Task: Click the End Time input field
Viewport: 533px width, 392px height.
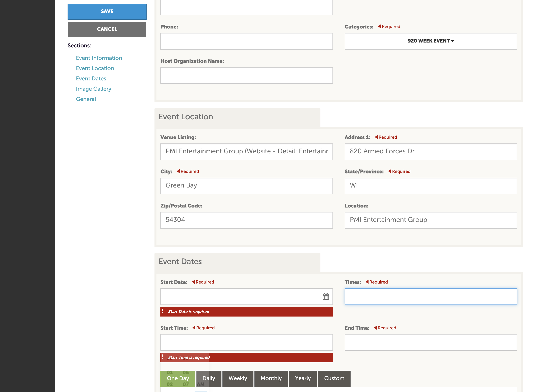Action: pos(430,342)
